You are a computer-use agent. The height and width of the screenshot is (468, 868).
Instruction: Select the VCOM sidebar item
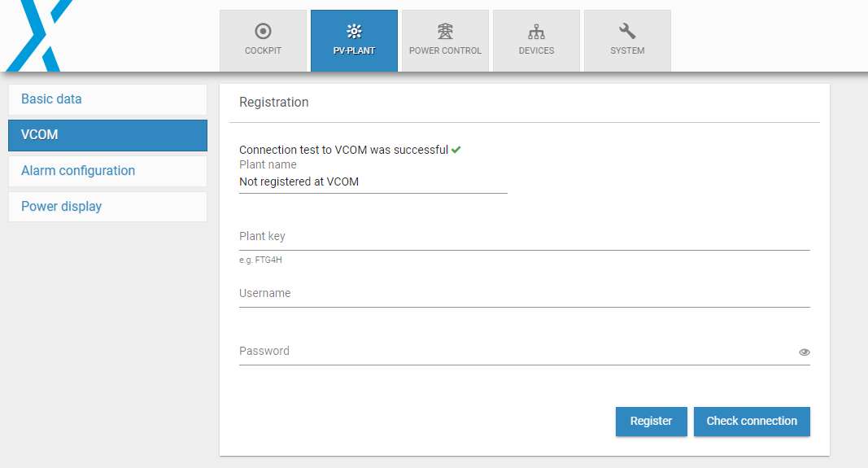pyautogui.click(x=107, y=135)
